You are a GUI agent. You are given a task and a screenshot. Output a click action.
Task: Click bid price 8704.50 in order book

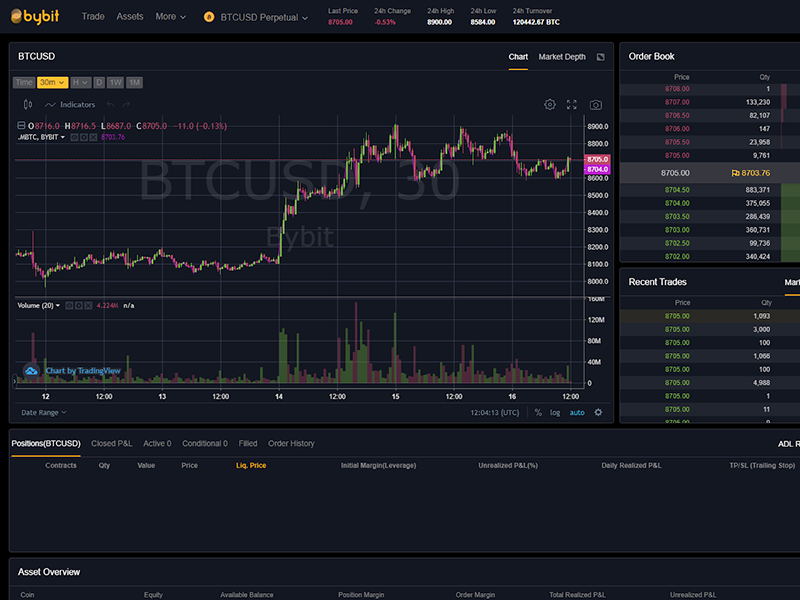677,190
